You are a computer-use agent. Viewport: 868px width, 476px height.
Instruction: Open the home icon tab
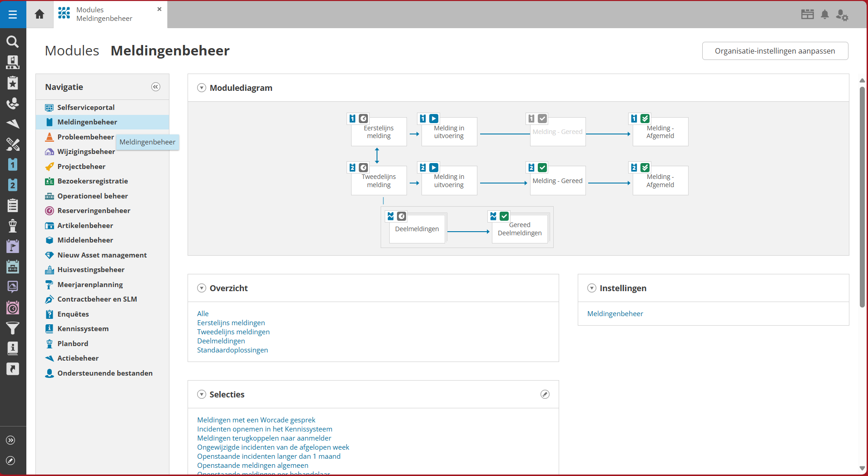point(40,14)
